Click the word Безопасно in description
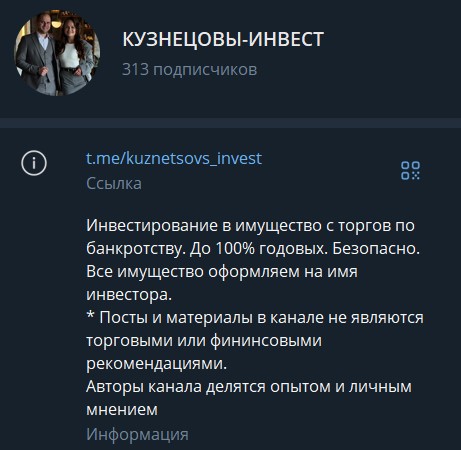Screen dimensions: 461x450 click(x=376, y=249)
